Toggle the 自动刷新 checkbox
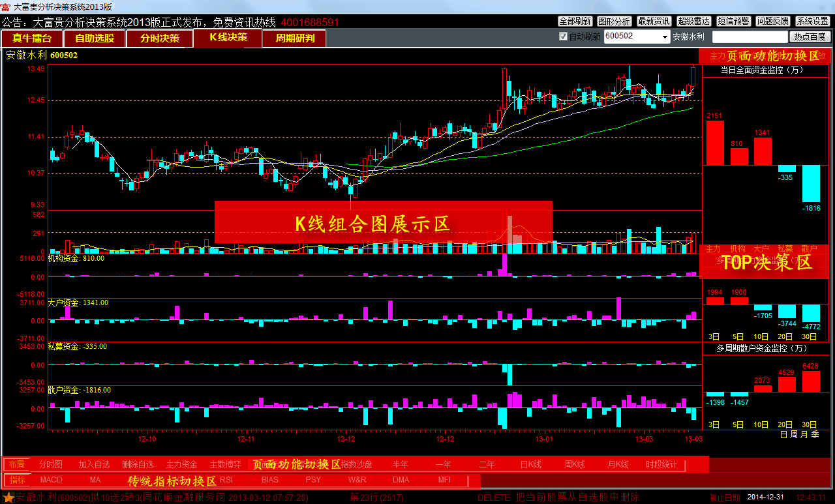Image resolution: width=835 pixels, height=504 pixels. click(x=563, y=37)
